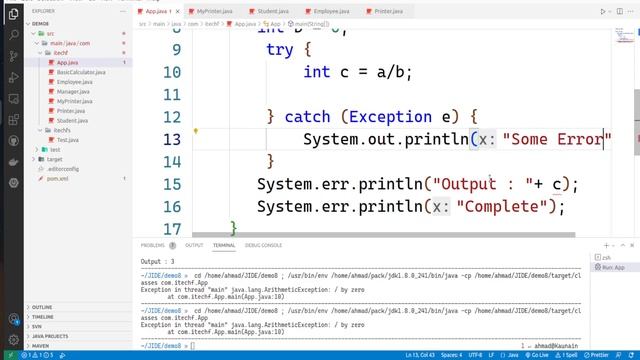This screenshot has height=360, width=640.
Task: Click the Run Java play button
Action: click(602, 11)
